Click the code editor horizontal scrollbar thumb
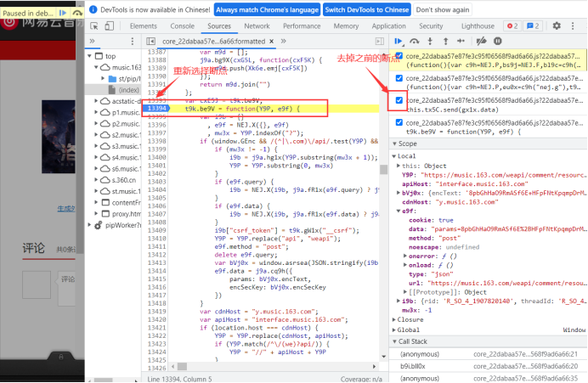Image resolution: width=588 pixels, height=383 pixels. (x=182, y=367)
